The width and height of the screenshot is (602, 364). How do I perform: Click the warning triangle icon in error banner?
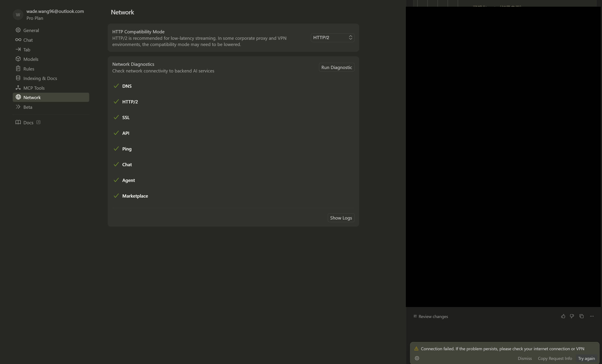[416, 349]
